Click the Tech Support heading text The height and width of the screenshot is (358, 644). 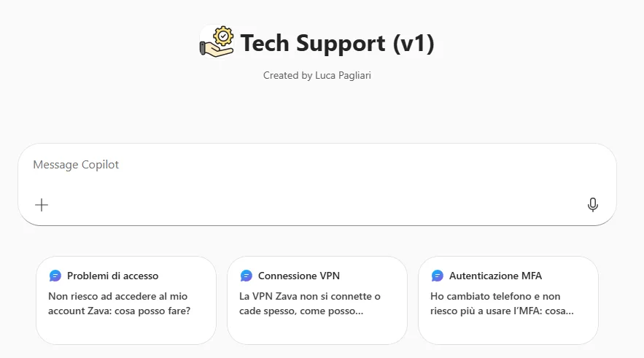coord(313,44)
